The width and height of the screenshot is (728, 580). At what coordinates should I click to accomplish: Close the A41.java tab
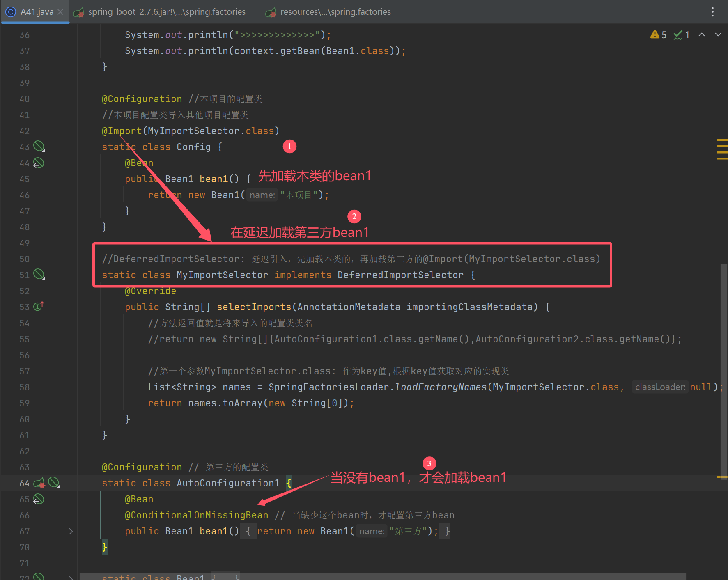[60, 12]
